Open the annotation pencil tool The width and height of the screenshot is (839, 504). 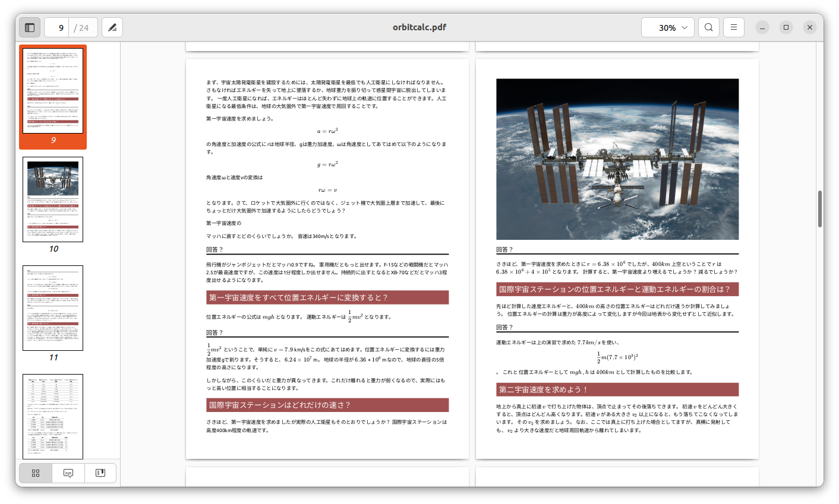pos(112,27)
